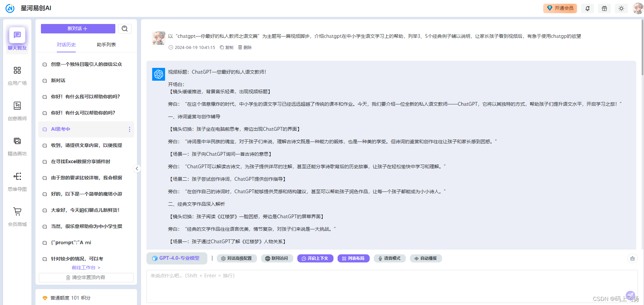Click 开通会员 membership button
The width and height of the screenshot is (644, 305).
coord(560,8)
